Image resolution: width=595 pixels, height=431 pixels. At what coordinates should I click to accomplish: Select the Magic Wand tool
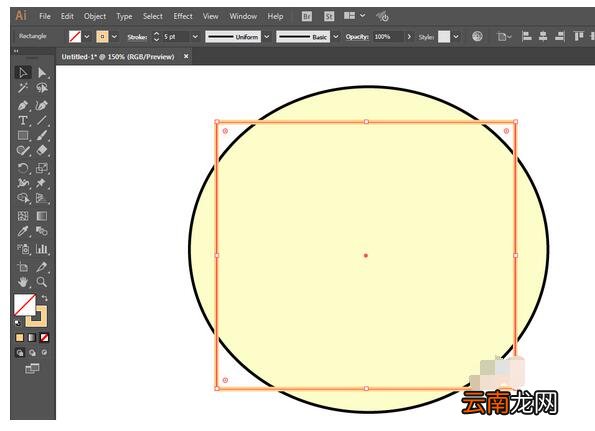23,88
